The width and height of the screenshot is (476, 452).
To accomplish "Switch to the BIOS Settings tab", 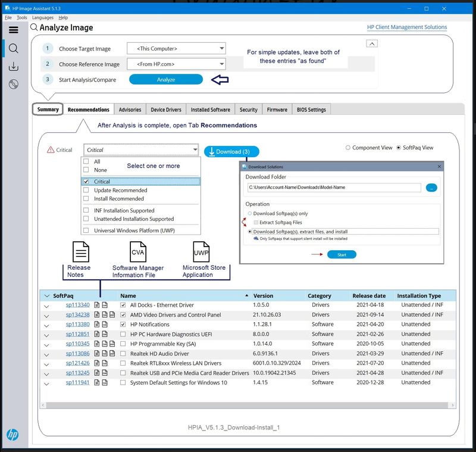I will (x=311, y=110).
